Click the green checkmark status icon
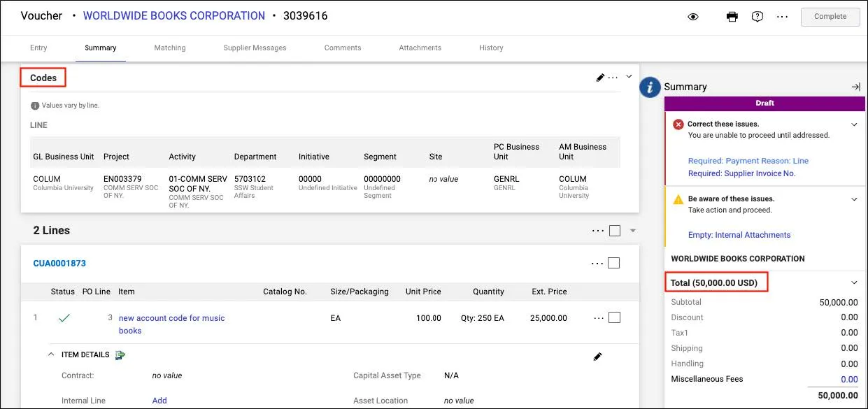 [64, 318]
